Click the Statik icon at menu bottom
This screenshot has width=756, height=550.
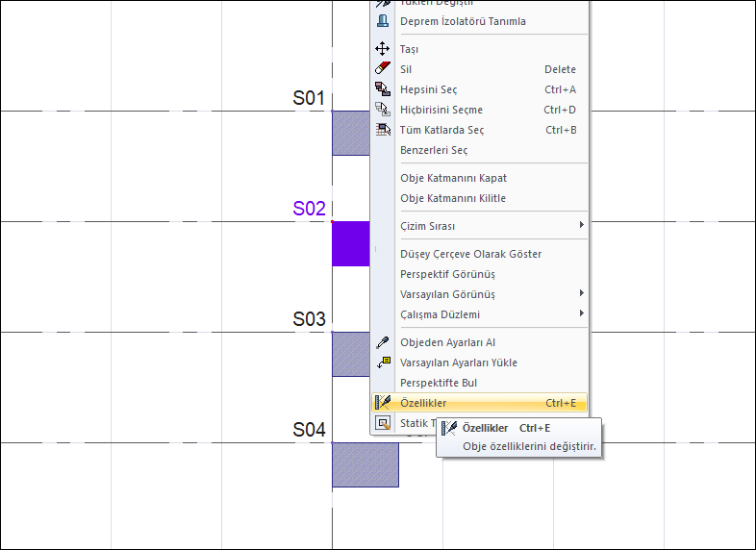[383, 423]
